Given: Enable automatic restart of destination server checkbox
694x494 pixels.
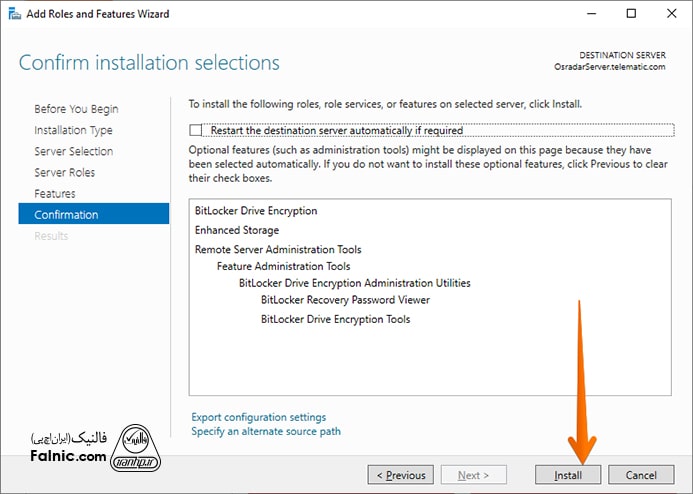Looking at the screenshot, I should 195,130.
